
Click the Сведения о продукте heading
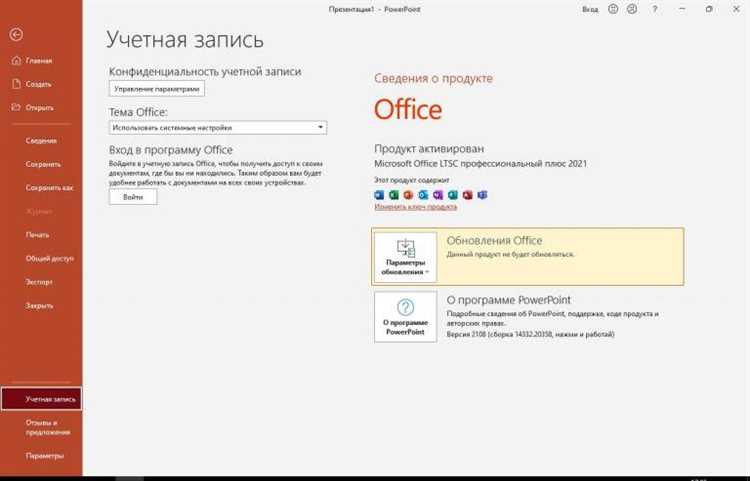tap(433, 78)
